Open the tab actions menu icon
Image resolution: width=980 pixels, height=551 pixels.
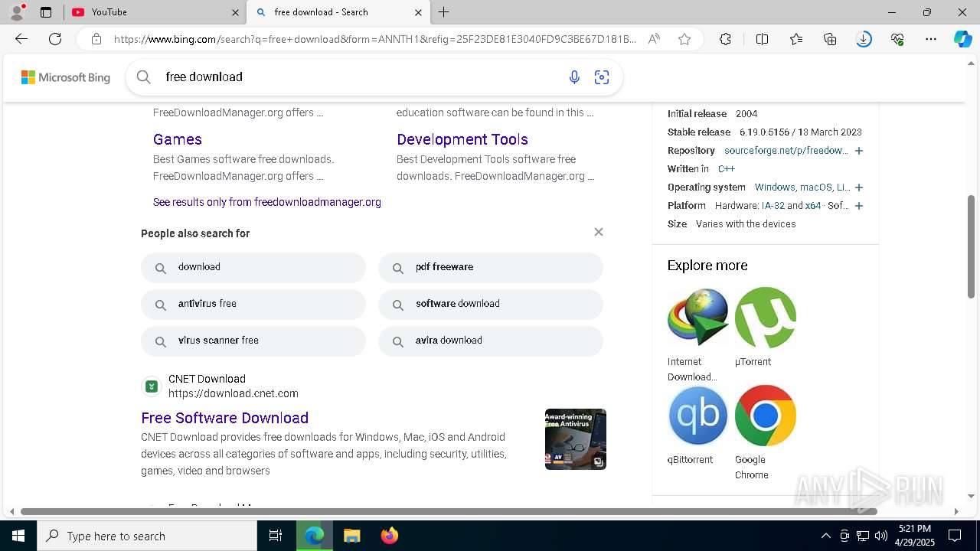click(46, 12)
